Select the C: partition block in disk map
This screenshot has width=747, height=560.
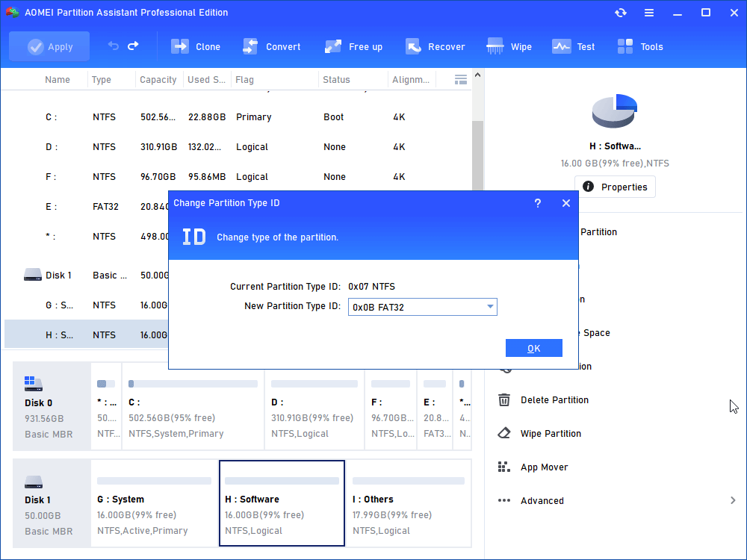[x=193, y=406]
